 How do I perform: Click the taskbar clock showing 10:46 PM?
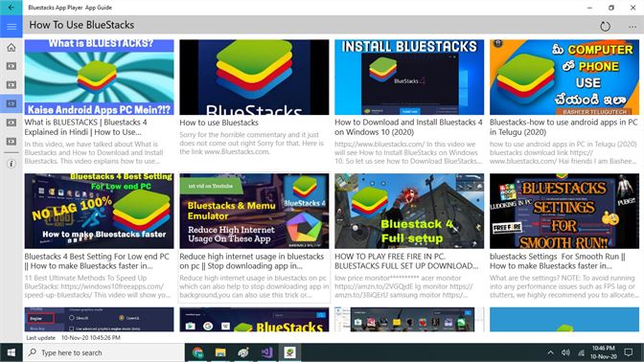coord(604,352)
